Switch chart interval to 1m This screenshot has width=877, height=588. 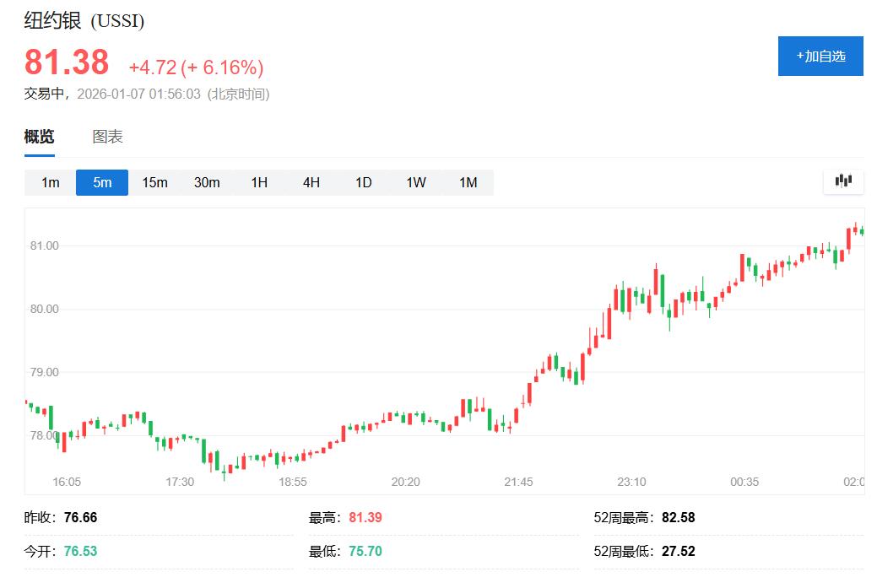[x=49, y=181]
